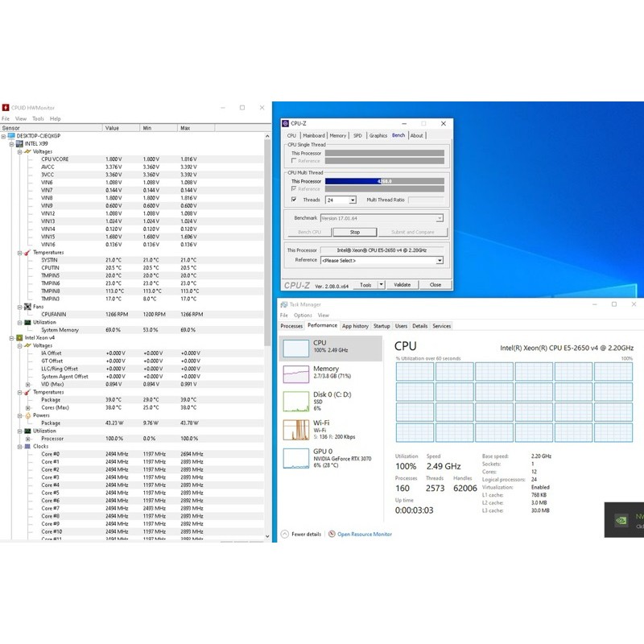Viewport: 644px width, 644px height.
Task: Click the Fans icon in HWMonitor tree
Action: [27, 307]
